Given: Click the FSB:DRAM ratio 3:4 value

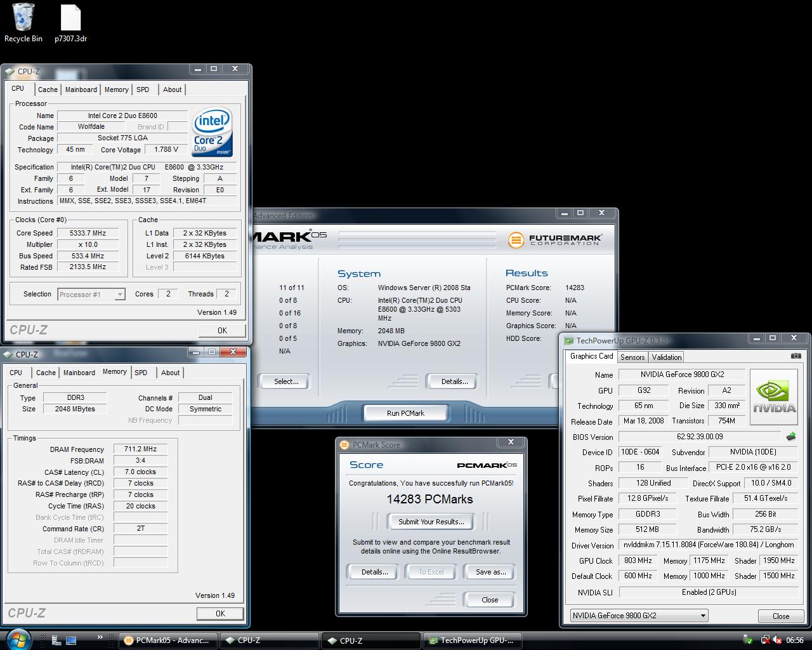Looking at the screenshot, I should pyautogui.click(x=140, y=460).
